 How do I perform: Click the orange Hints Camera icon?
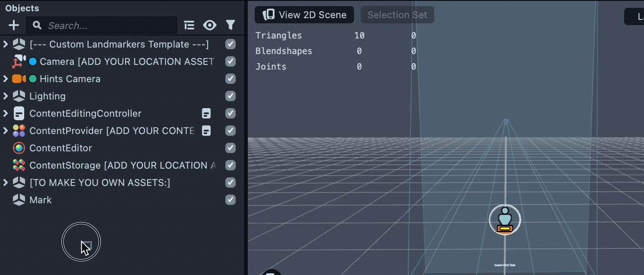coord(19,79)
